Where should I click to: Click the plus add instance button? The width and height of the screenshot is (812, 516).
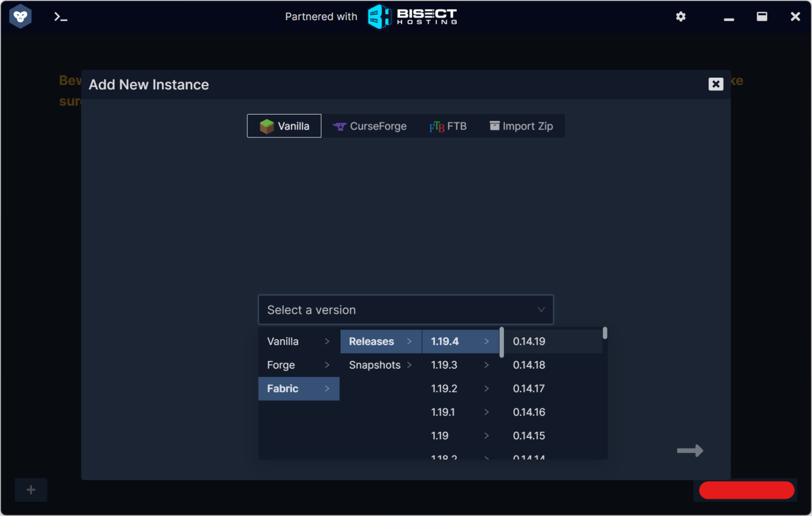pyautogui.click(x=31, y=490)
